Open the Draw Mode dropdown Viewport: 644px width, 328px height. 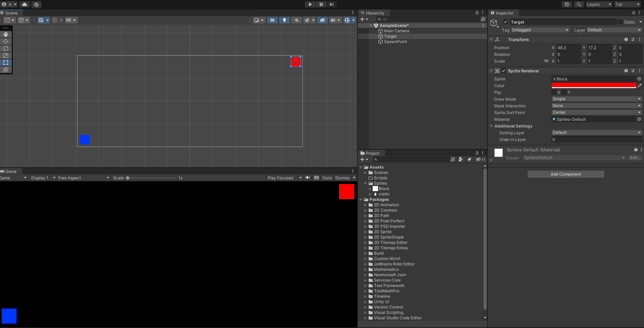coord(596,99)
